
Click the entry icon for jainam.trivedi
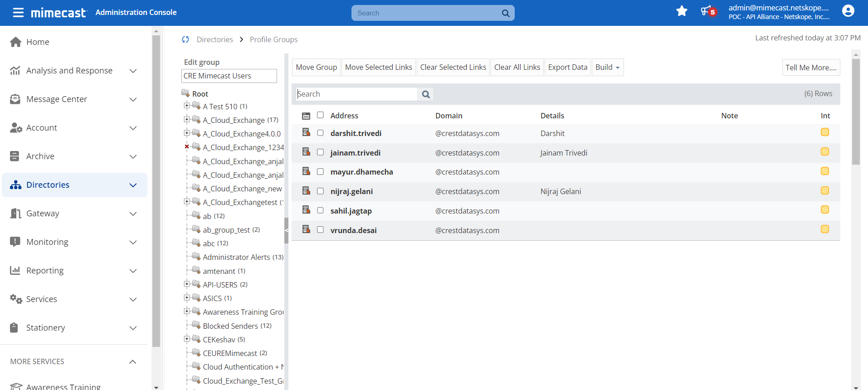[306, 152]
